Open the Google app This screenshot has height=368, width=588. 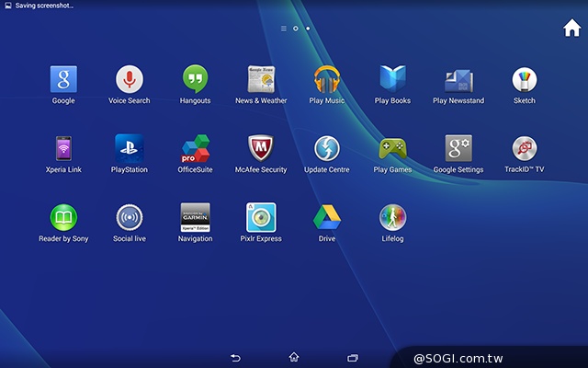tap(63, 79)
